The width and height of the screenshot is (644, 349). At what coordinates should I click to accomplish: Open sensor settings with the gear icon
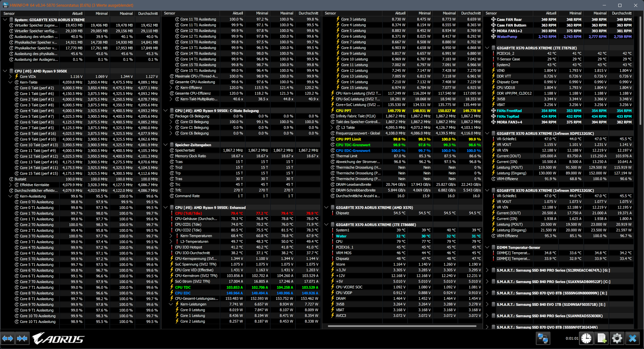(x=617, y=339)
